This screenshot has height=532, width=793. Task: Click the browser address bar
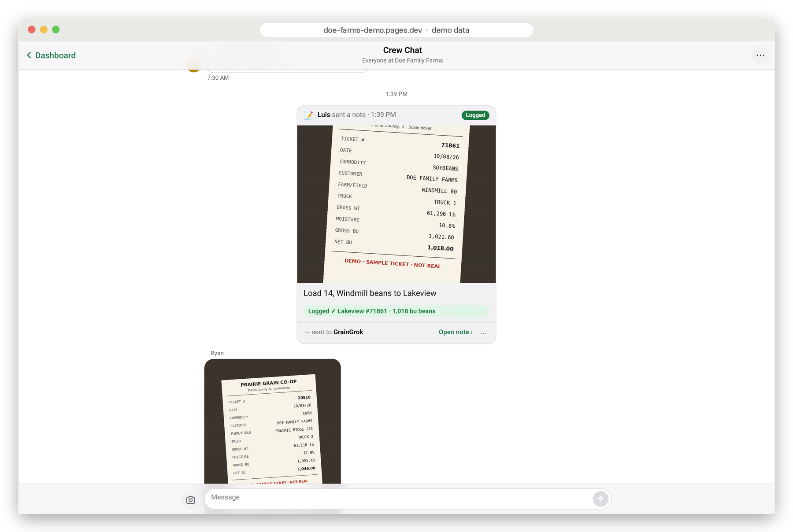[x=396, y=30]
